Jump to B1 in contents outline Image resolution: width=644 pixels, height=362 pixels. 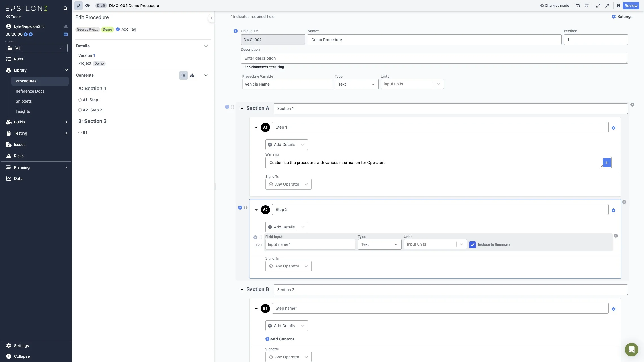(85, 132)
